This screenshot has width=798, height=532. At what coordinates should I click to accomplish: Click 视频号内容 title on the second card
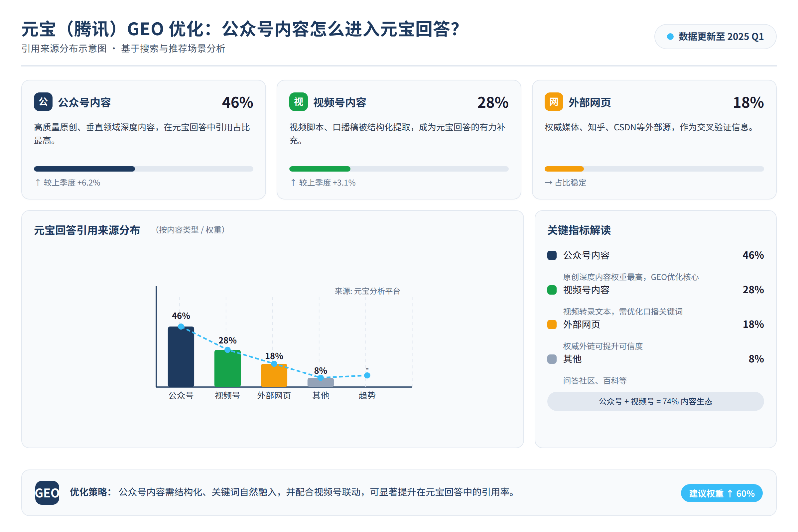pyautogui.click(x=340, y=102)
